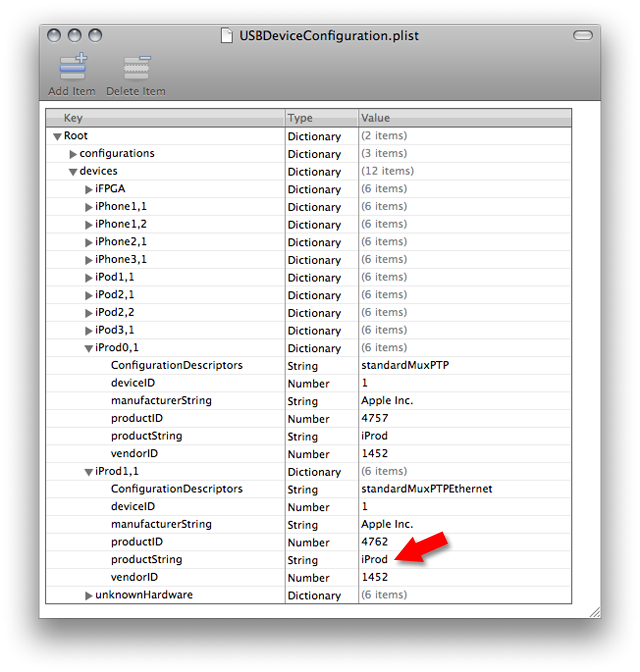Select ConfigurationDescriptors key under iProd0,1

coord(177,366)
